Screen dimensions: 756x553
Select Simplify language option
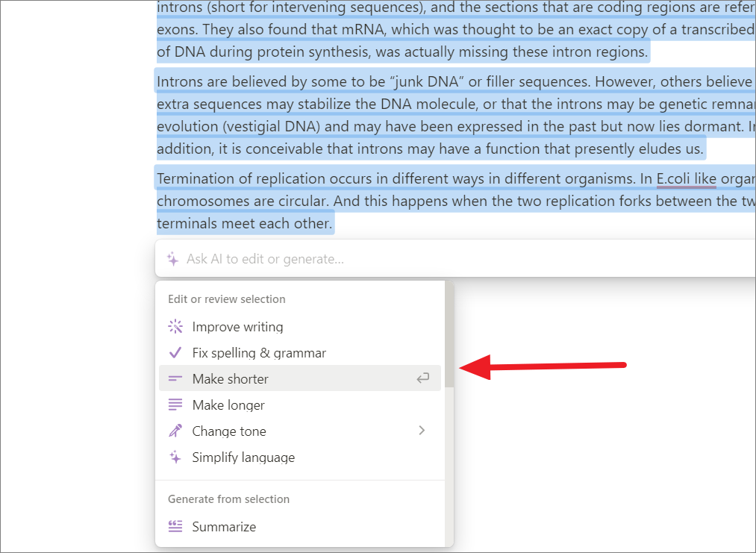click(300, 457)
